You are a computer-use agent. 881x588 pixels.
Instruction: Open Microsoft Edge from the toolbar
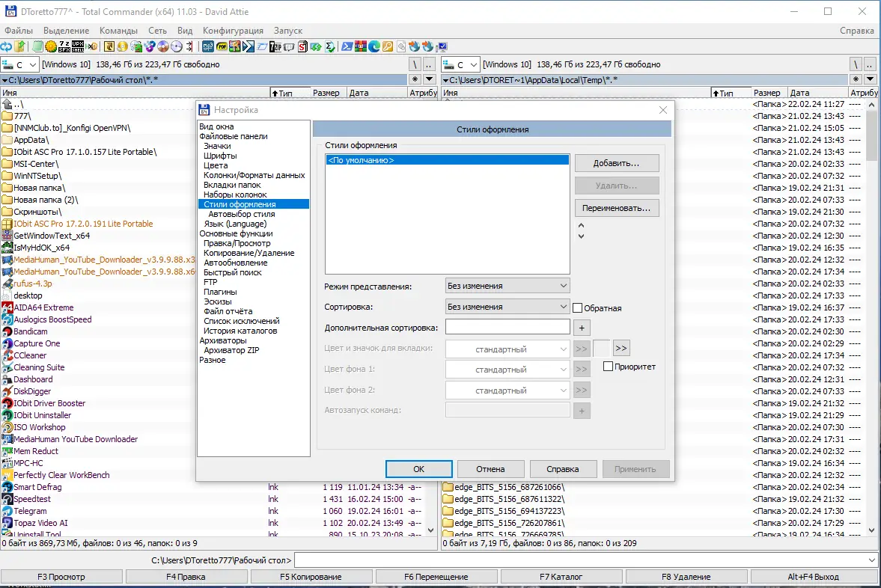point(374,46)
